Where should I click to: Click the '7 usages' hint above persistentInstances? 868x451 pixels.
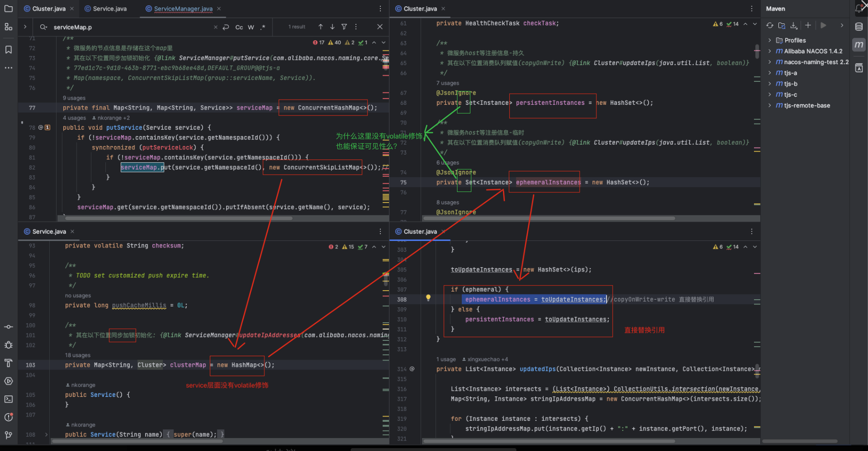pyautogui.click(x=447, y=83)
